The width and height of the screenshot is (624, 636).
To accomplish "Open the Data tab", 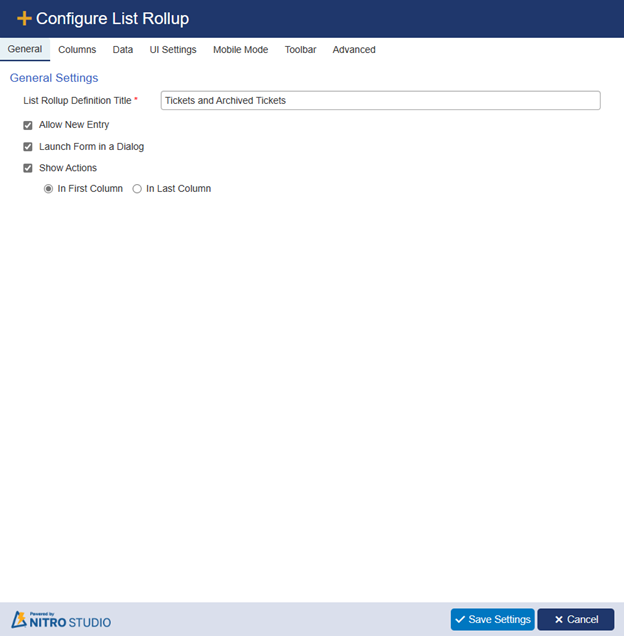I will pyautogui.click(x=123, y=49).
